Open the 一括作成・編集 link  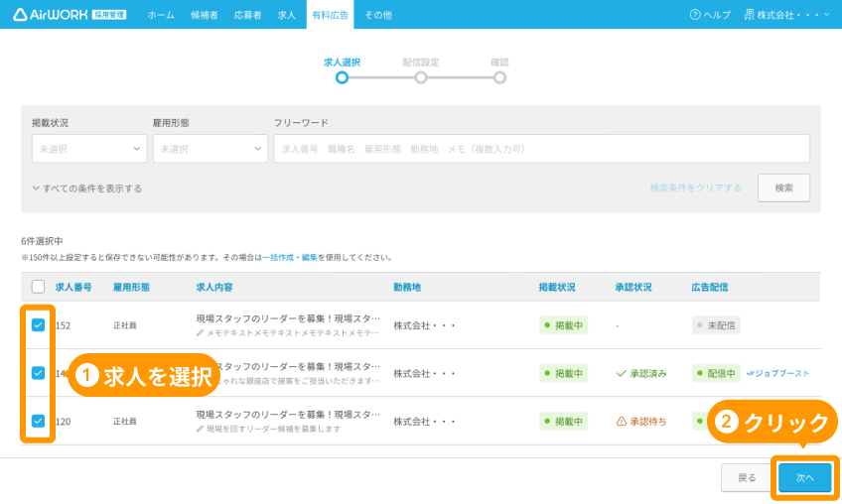pyautogui.click(x=290, y=258)
